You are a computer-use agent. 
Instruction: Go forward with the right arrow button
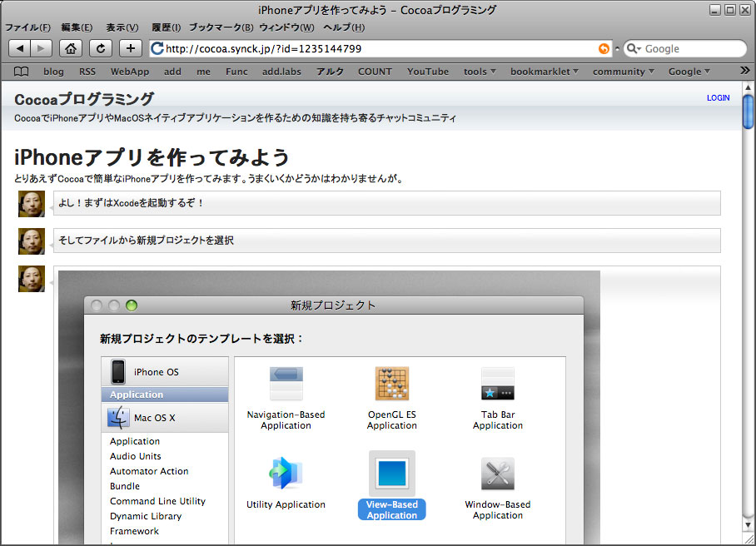coord(41,48)
